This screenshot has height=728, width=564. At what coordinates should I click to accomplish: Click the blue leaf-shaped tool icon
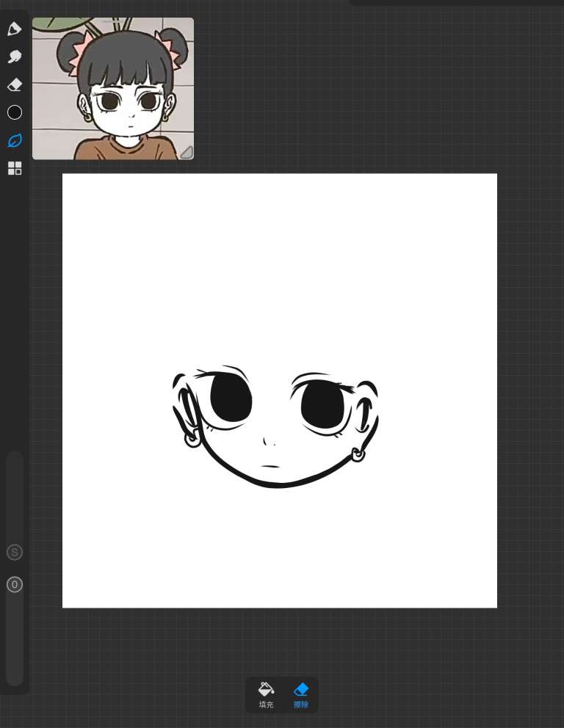15,140
